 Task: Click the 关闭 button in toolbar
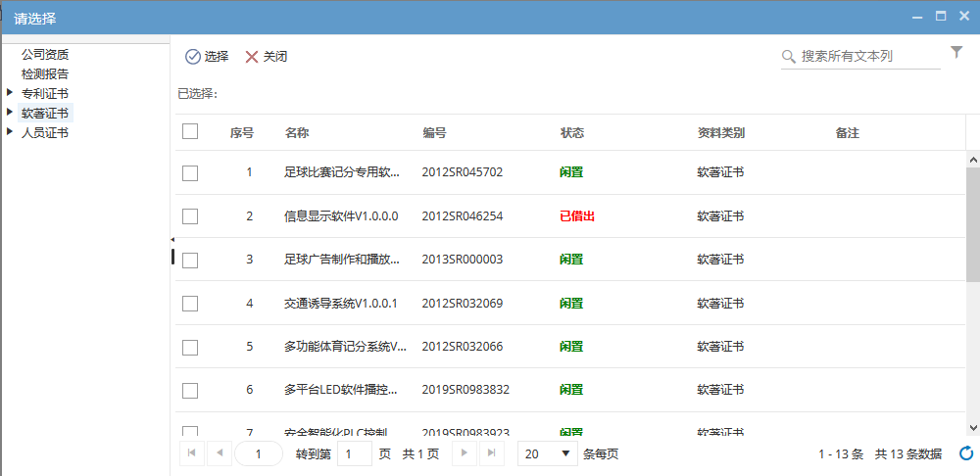point(266,57)
